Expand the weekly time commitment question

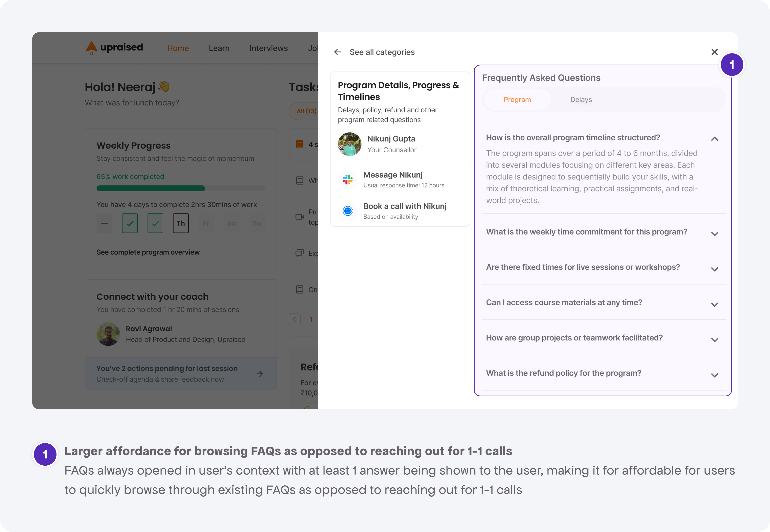tap(714, 234)
